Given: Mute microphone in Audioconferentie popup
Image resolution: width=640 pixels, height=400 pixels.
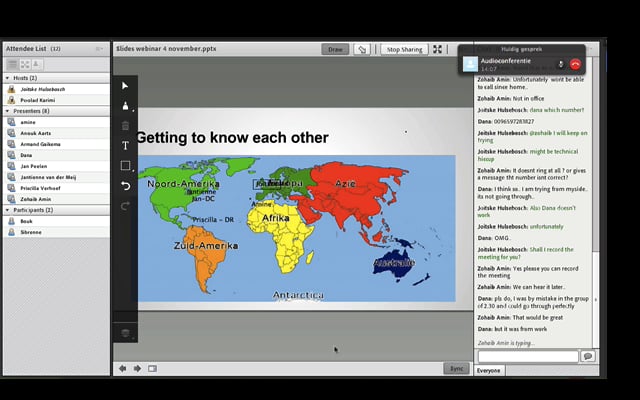Looking at the screenshot, I should [x=561, y=64].
